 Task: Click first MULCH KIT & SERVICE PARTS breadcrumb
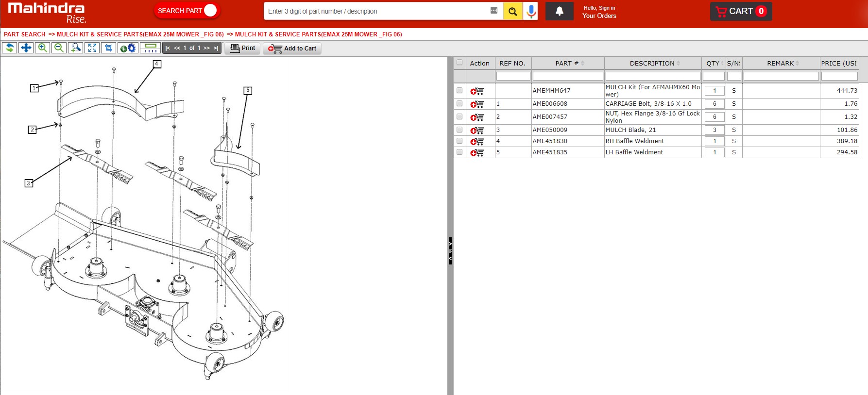point(140,34)
